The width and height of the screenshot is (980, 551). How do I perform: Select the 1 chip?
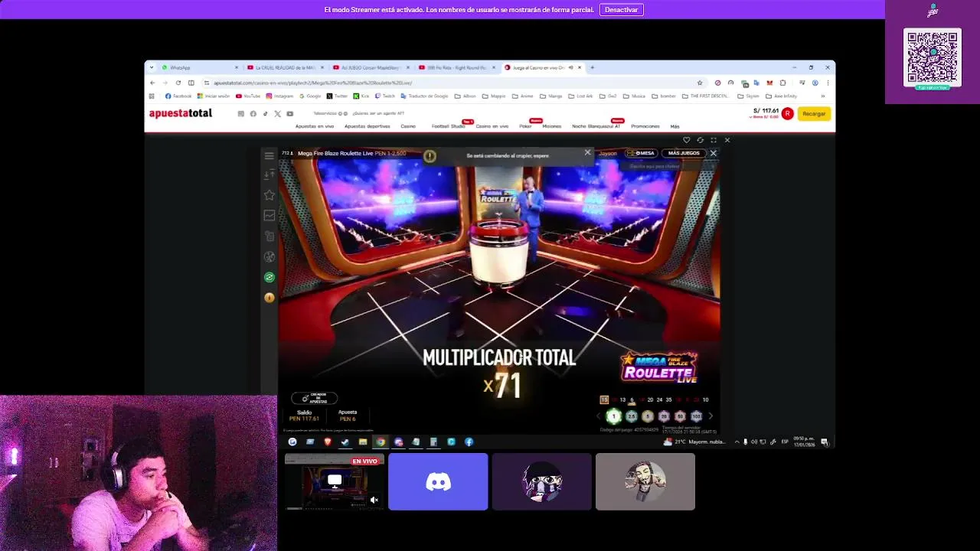coord(613,416)
